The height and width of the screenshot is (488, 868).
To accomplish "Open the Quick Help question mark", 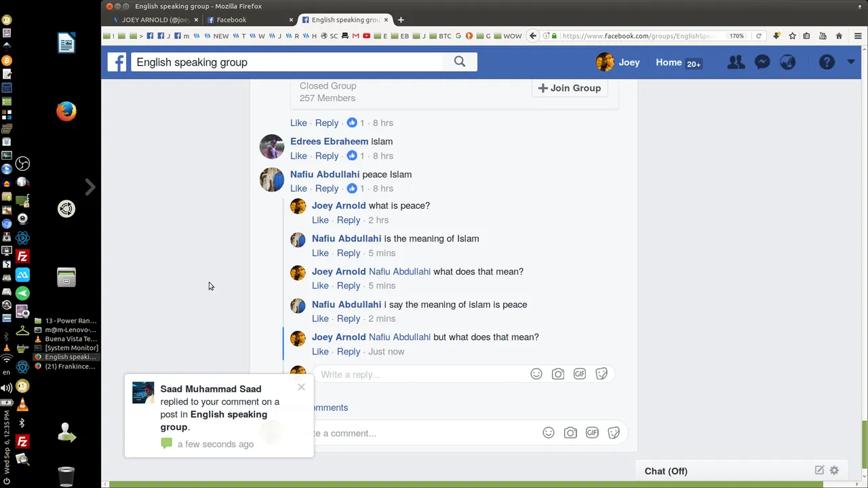I will point(827,62).
